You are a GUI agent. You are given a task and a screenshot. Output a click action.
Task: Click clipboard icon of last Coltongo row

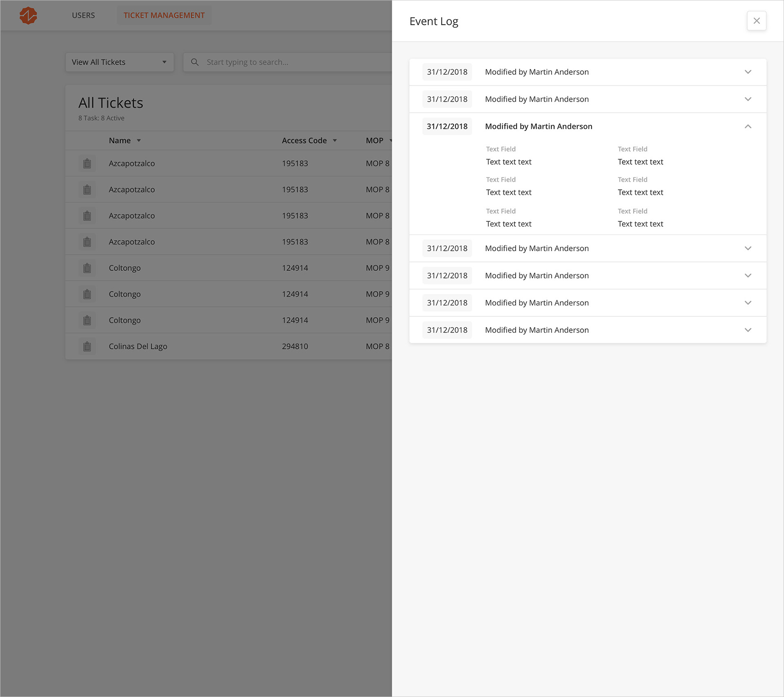tap(87, 320)
